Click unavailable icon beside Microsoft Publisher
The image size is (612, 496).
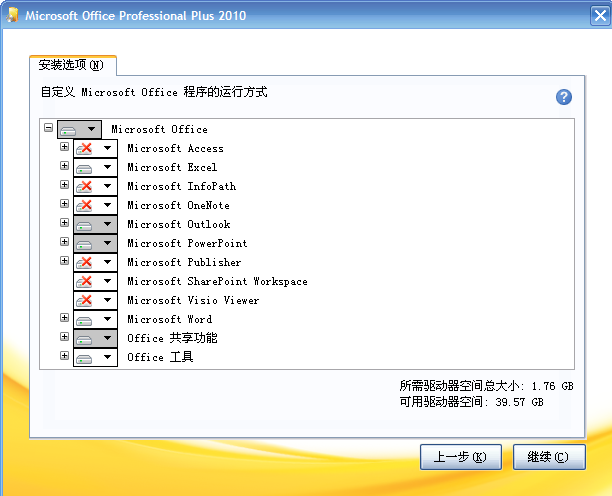pyautogui.click(x=84, y=263)
